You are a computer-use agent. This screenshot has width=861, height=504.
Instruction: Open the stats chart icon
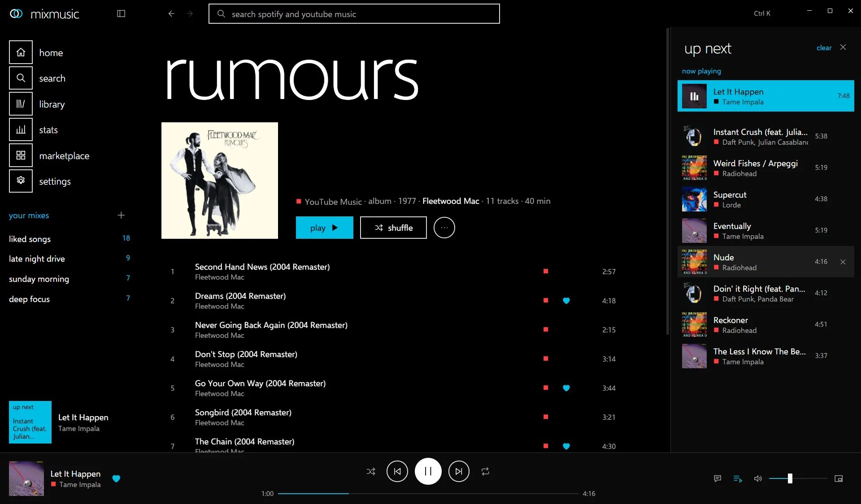(x=21, y=130)
